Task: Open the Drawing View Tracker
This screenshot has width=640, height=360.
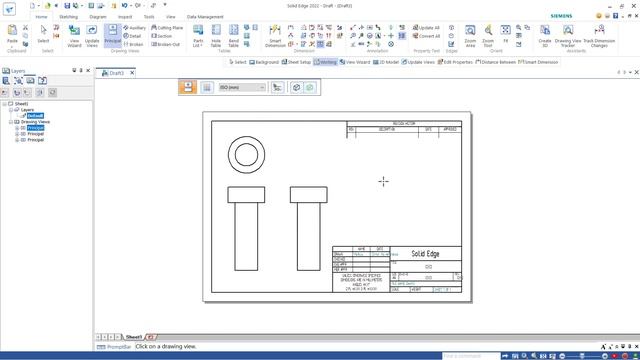Action: (568, 36)
